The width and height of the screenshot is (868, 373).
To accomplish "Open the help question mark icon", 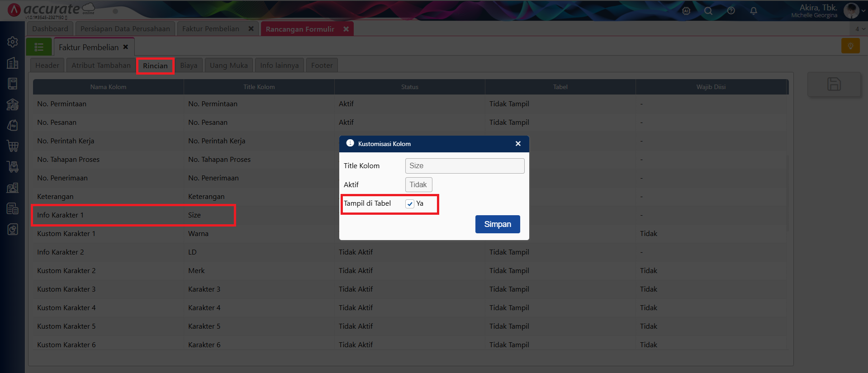I will coord(731,11).
